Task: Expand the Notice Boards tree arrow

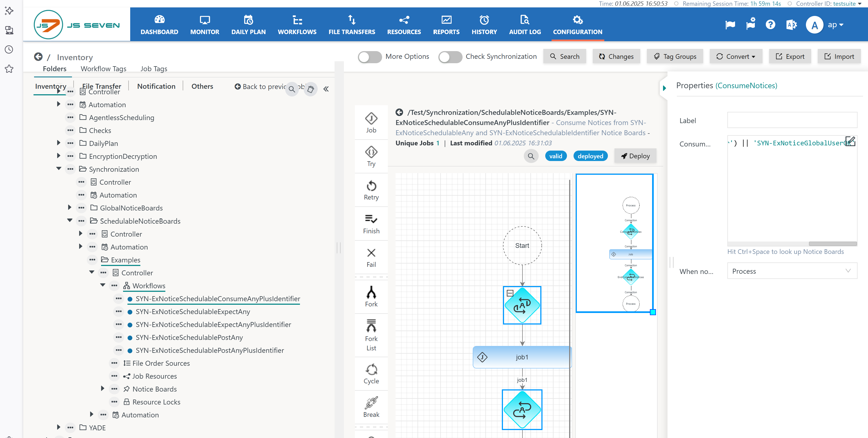Action: pyautogui.click(x=102, y=389)
